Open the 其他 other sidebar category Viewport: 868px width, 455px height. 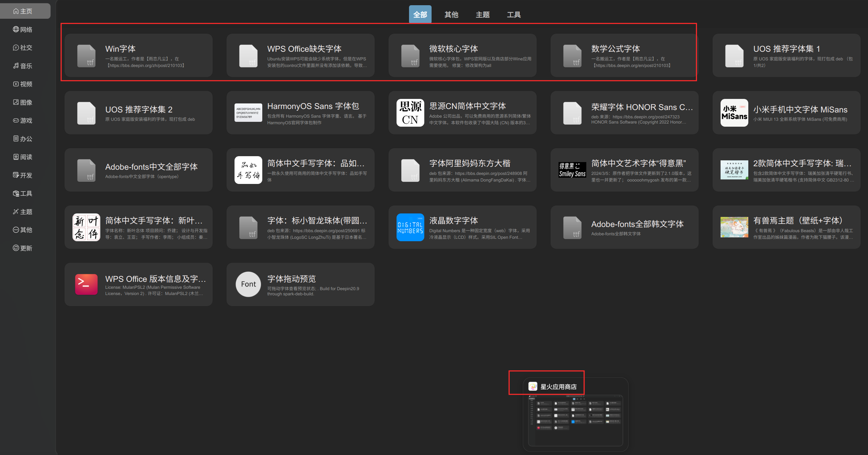(23, 230)
